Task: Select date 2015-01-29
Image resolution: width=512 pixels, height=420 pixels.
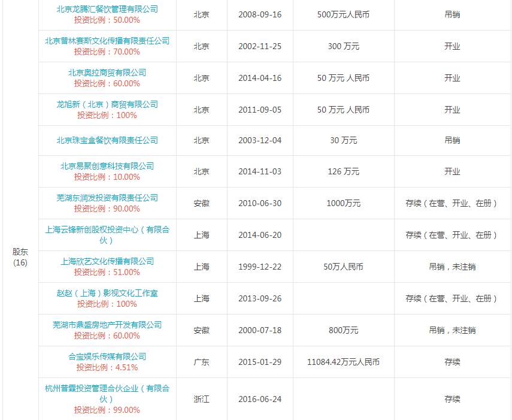Action: pyautogui.click(x=260, y=362)
